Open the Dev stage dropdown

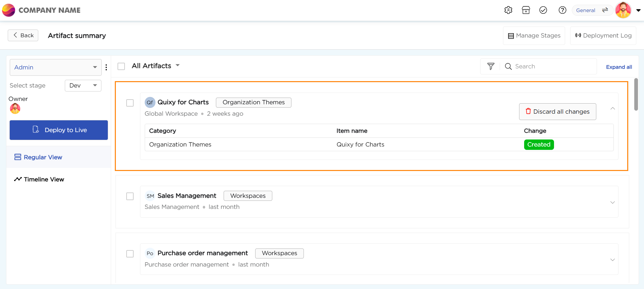click(83, 85)
